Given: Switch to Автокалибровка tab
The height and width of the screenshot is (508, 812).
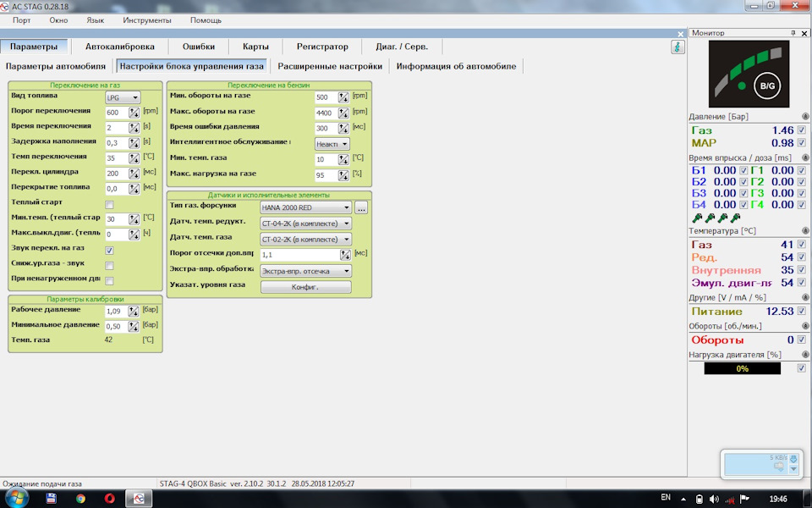Looking at the screenshot, I should tap(119, 47).
